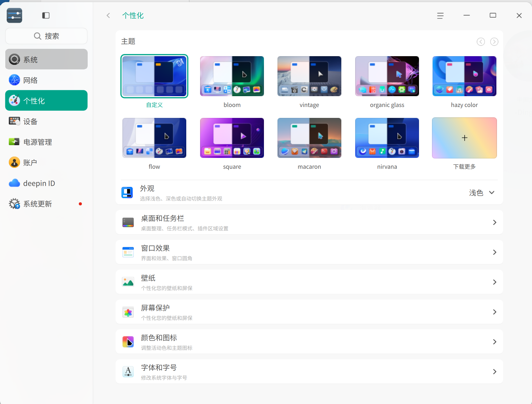Expand 壁纸 settings chevron
The image size is (532, 404).
495,282
